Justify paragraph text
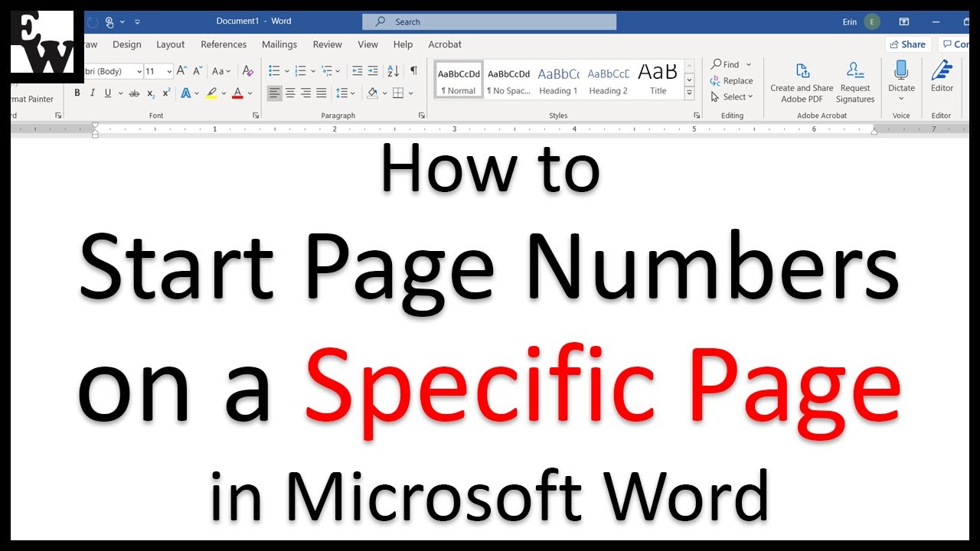 click(x=322, y=93)
